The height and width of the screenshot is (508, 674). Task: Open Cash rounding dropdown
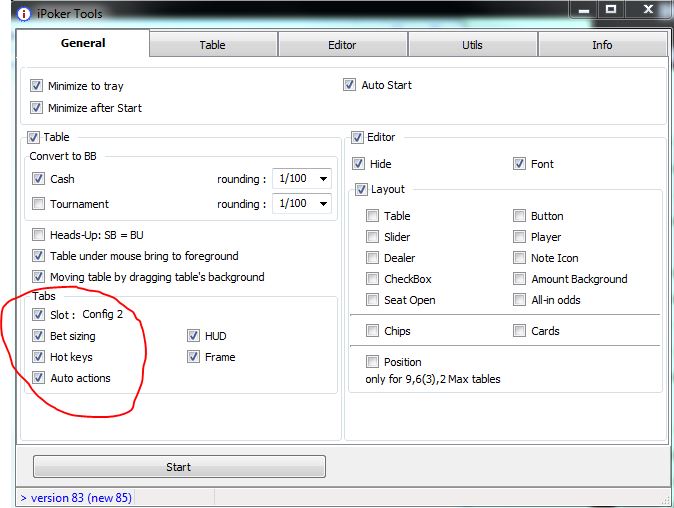(x=302, y=178)
